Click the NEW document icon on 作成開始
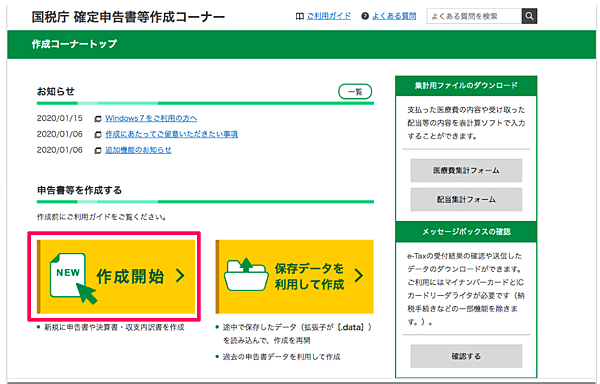Viewport: 600px width, 384px height. [x=73, y=278]
